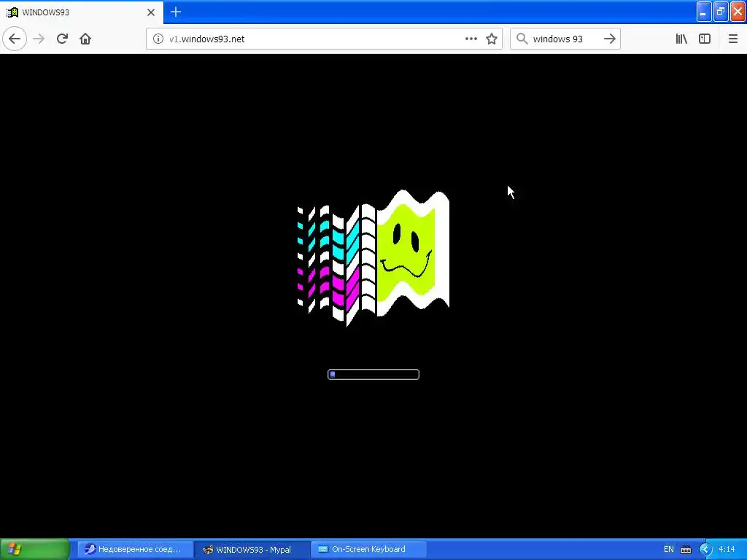This screenshot has height=560, width=747.
Task: Open the browser hamburger menu
Action: (732, 39)
